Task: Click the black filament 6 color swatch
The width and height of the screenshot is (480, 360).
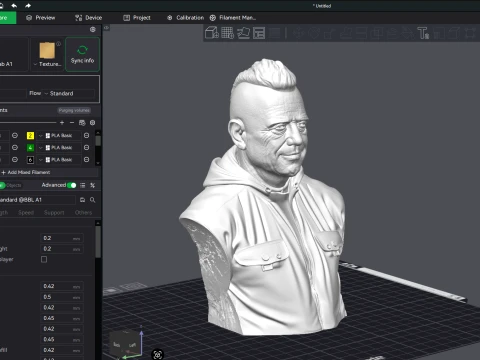Action: click(x=30, y=160)
